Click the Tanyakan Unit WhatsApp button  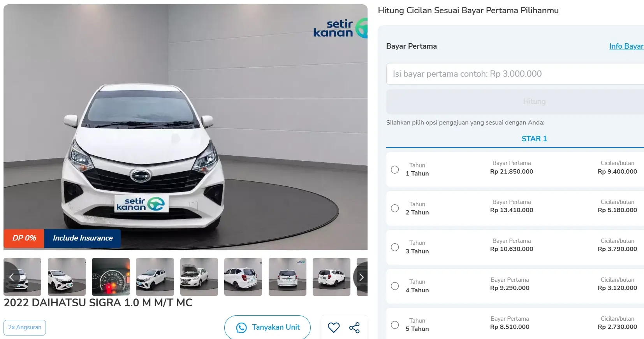click(x=267, y=327)
